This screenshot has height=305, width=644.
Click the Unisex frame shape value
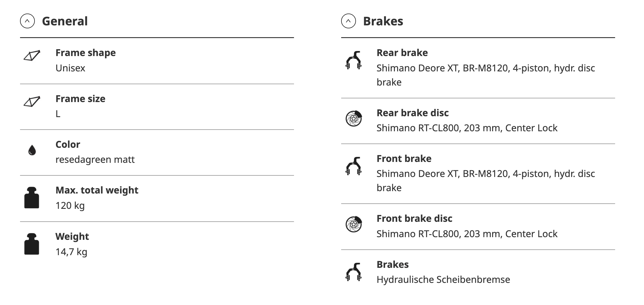(x=70, y=68)
